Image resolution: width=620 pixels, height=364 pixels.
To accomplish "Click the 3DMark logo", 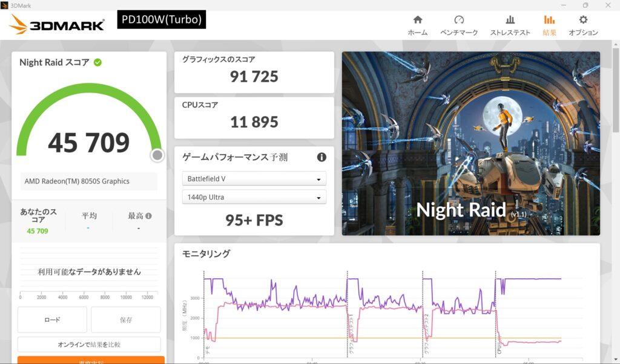I will coord(56,24).
